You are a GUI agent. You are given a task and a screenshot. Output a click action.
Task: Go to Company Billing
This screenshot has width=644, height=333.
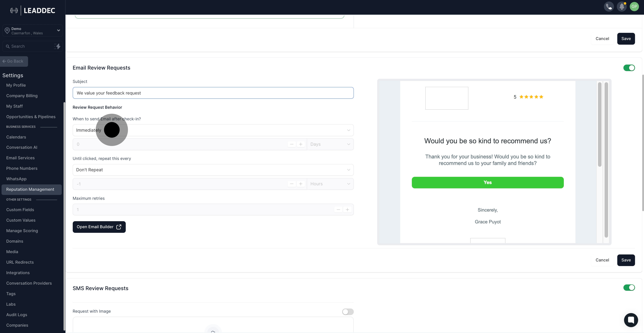pyautogui.click(x=22, y=96)
